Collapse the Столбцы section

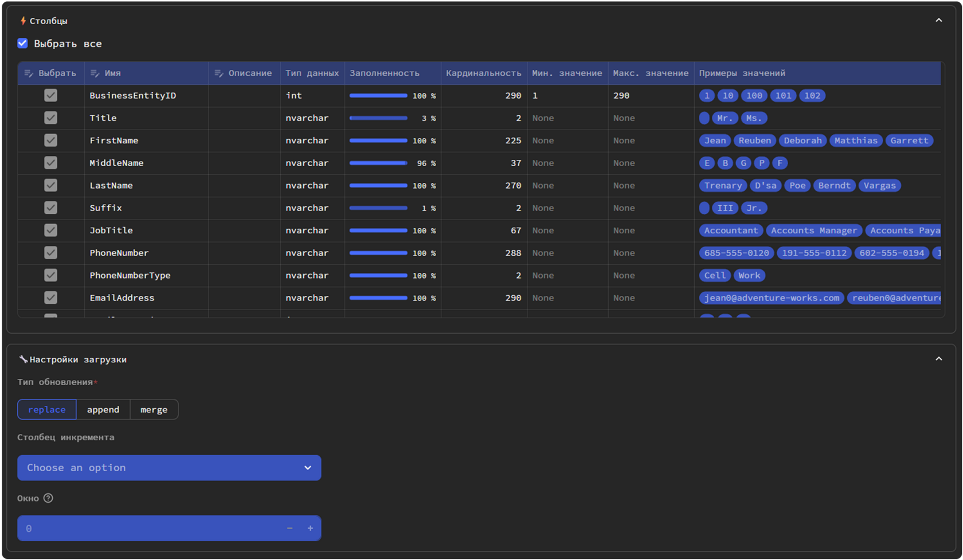(938, 21)
